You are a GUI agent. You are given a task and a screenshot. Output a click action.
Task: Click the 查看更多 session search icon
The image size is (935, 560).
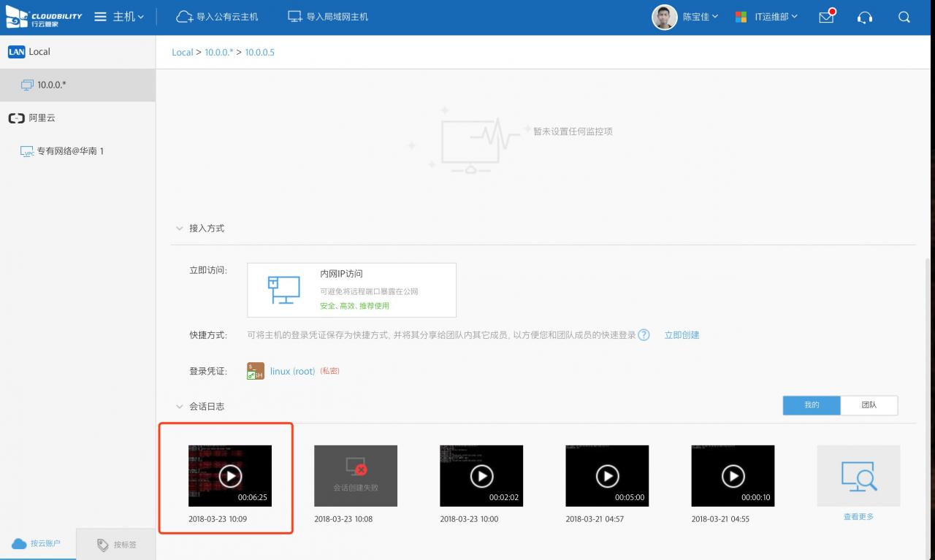858,476
